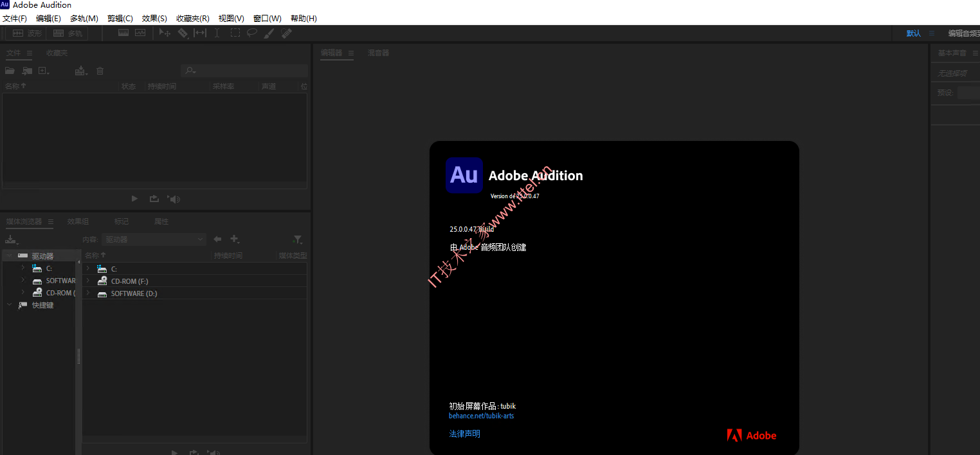Image resolution: width=980 pixels, height=455 pixels.
Task: Select the Time Selection I-beam tool
Action: (x=217, y=33)
